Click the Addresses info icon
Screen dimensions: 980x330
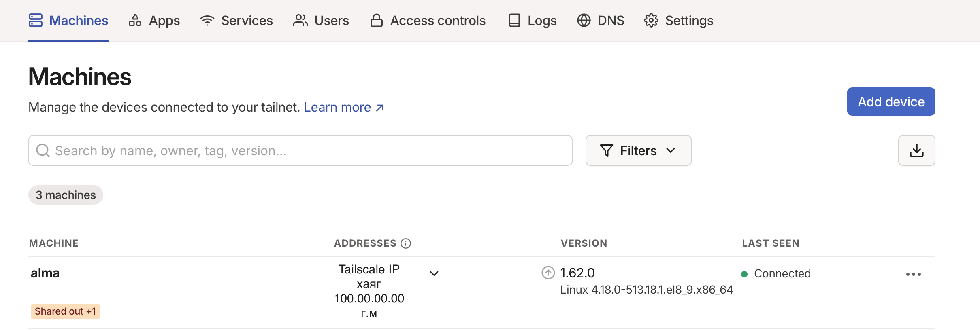[x=406, y=243]
